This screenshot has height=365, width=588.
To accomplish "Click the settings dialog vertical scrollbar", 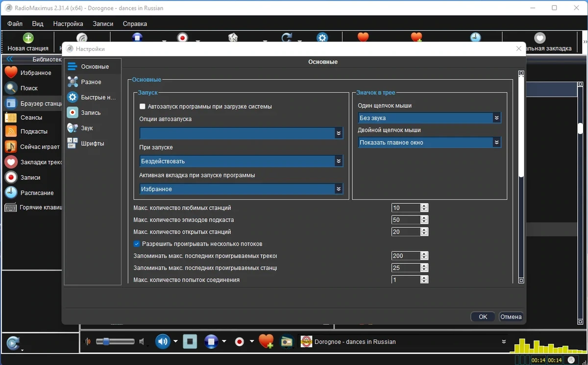I will click(521, 177).
